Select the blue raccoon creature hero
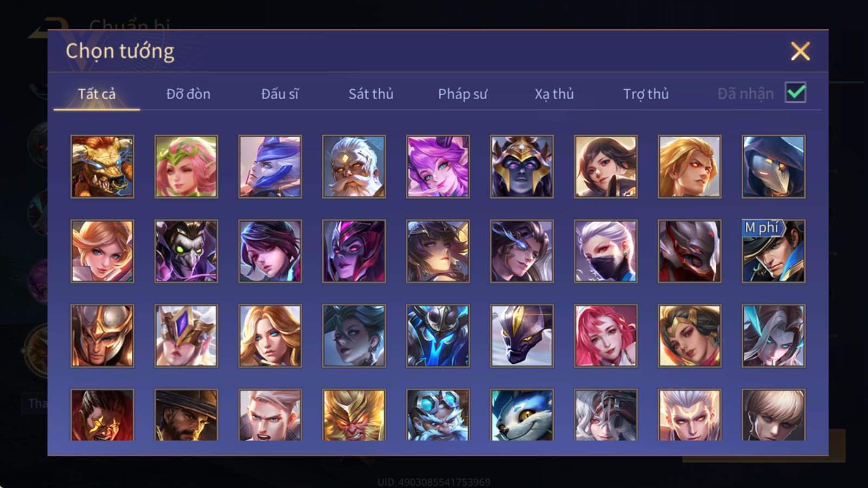The width and height of the screenshot is (868, 488). [522, 415]
